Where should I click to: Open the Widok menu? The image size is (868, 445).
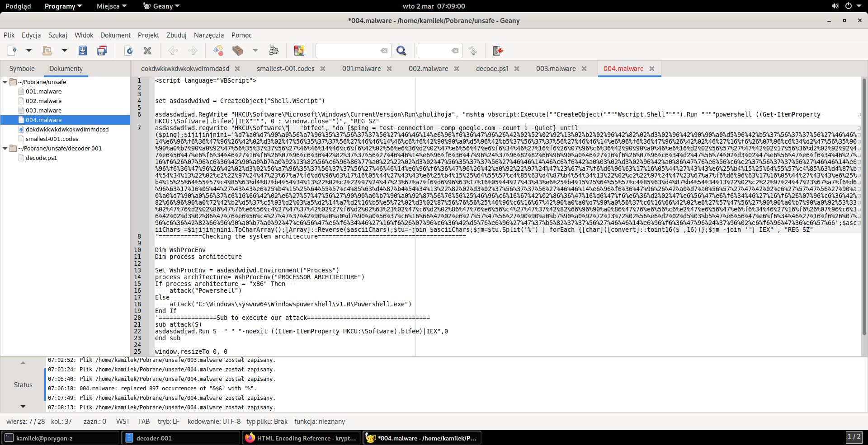(x=84, y=35)
